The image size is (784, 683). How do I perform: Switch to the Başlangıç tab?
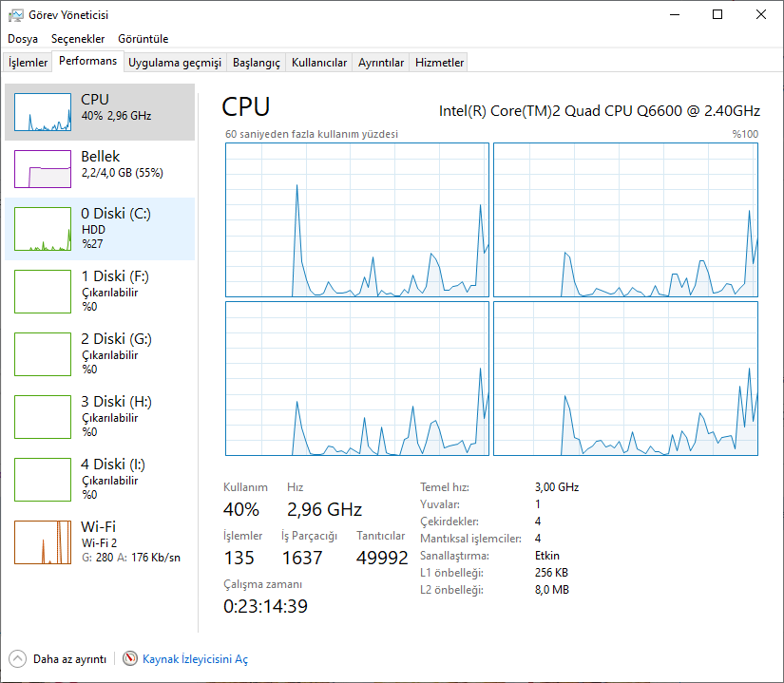[x=257, y=63]
